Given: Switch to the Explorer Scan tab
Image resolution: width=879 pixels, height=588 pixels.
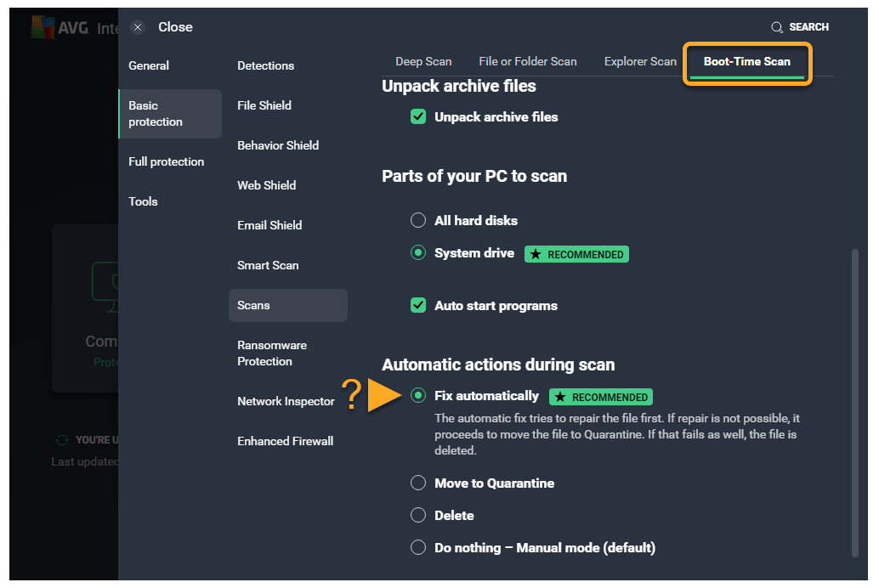Looking at the screenshot, I should tap(640, 61).
